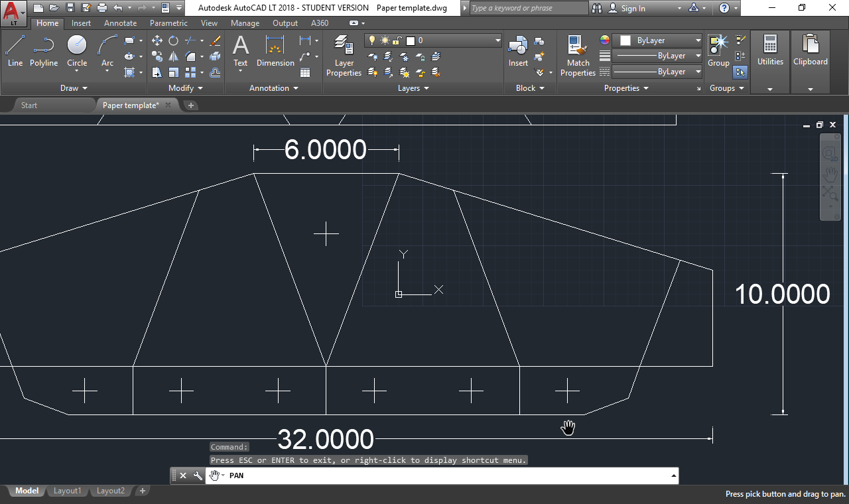Click the Make Current layer icon

pos(436,56)
